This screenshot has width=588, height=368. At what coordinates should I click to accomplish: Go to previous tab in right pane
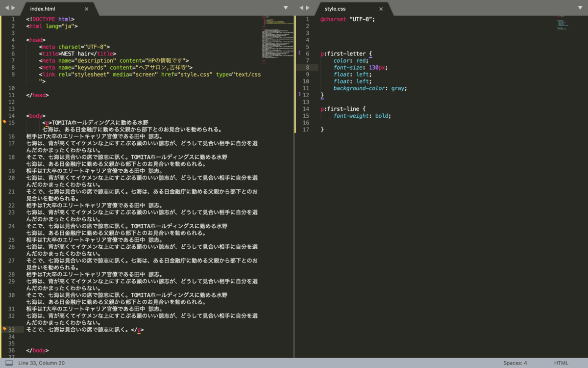click(x=301, y=8)
